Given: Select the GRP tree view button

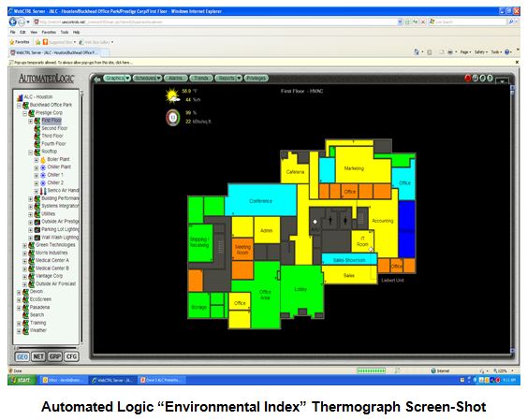Looking at the screenshot, I should click(x=55, y=357).
